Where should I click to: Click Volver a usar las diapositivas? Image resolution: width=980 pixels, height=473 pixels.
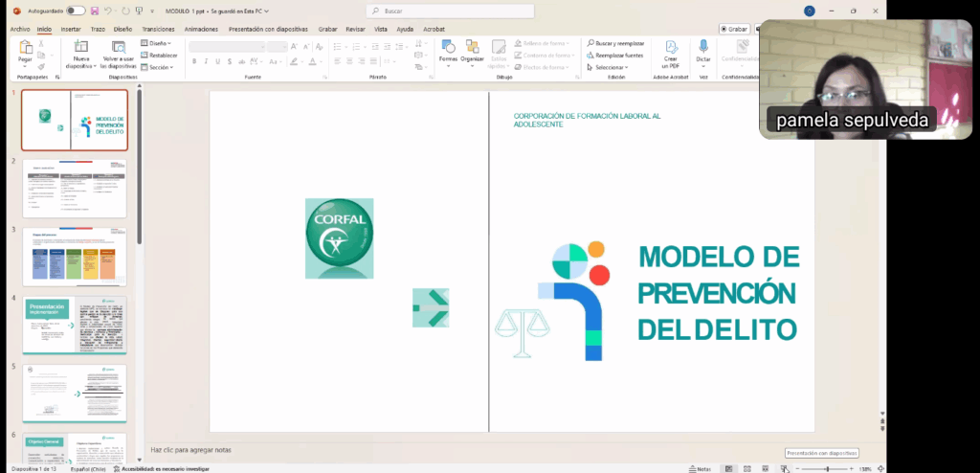pyautogui.click(x=119, y=54)
